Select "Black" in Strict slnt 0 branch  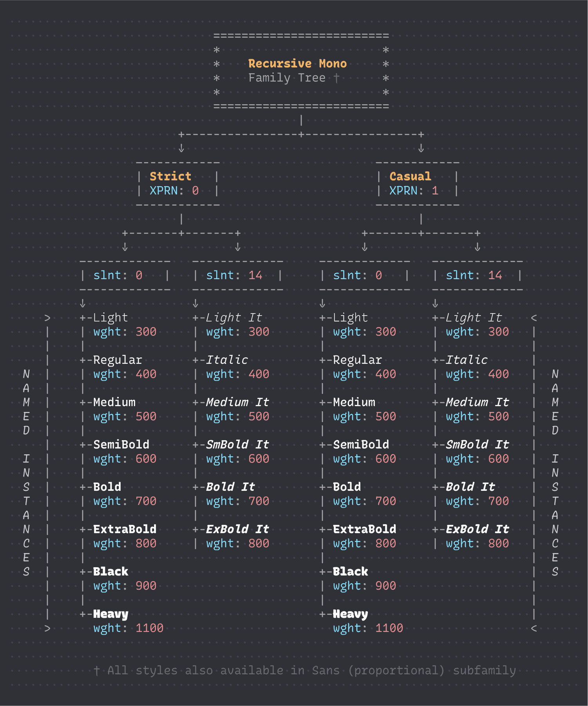(x=110, y=572)
